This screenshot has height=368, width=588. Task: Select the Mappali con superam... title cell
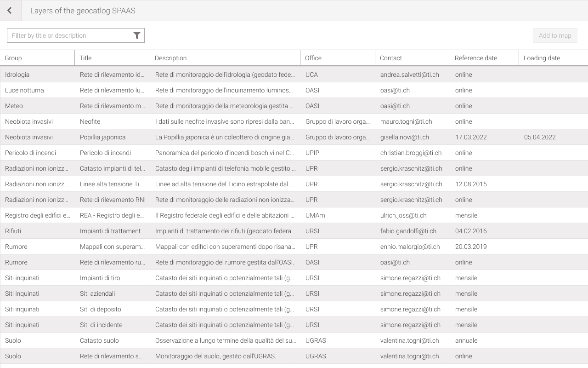tap(112, 247)
